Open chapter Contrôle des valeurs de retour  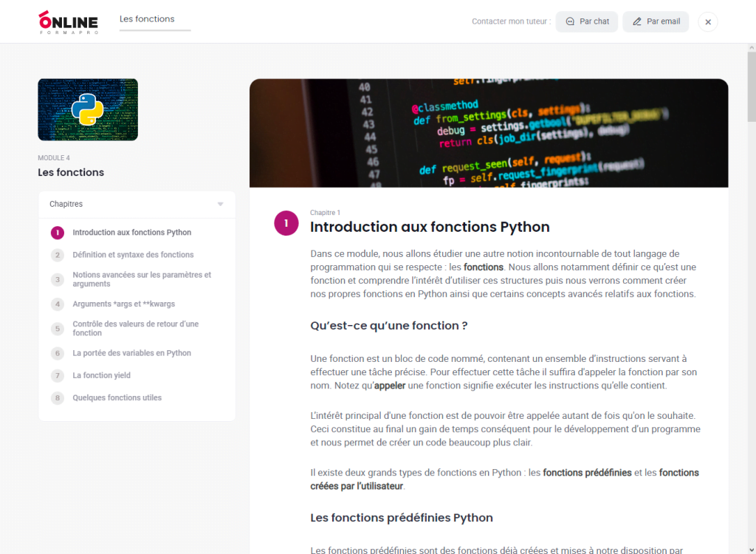pyautogui.click(x=136, y=329)
